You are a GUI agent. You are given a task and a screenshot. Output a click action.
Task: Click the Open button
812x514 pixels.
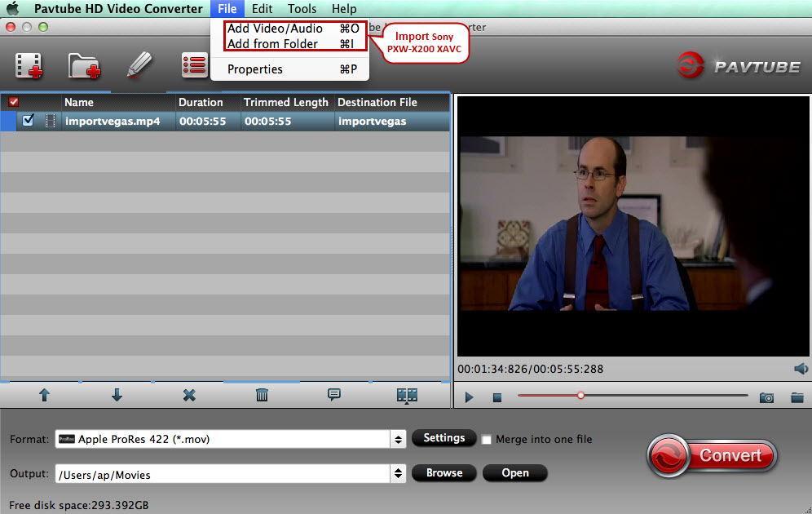tap(514, 473)
